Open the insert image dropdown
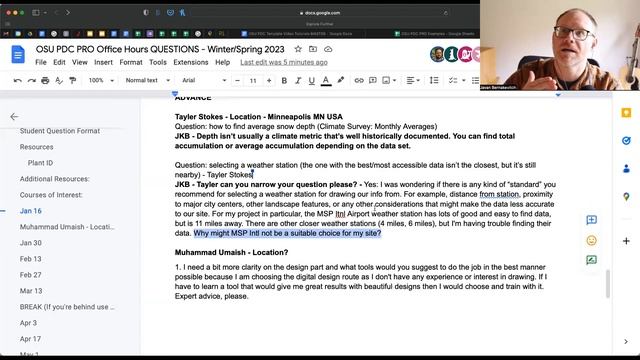Screen dimensions: 640x360 [389, 80]
